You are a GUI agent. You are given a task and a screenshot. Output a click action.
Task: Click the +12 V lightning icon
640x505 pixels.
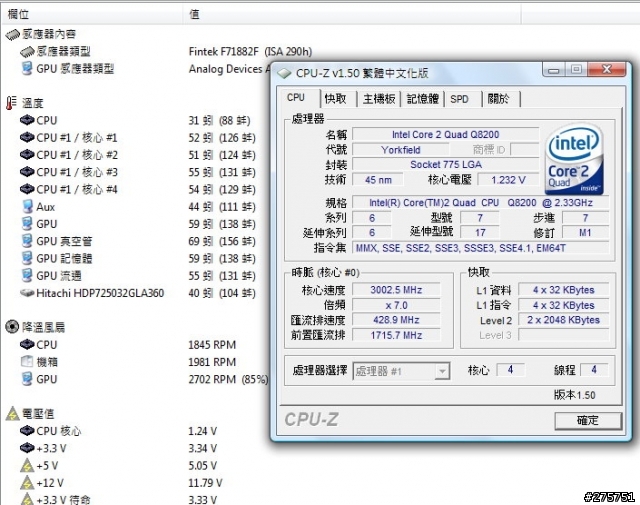click(27, 483)
